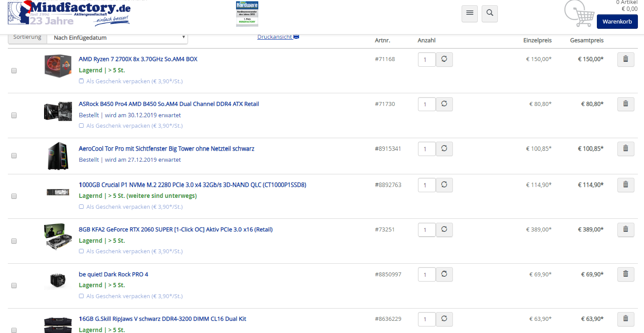
Task: Open 1000GB Crucial P1 NVMe product link
Action: tap(192, 185)
